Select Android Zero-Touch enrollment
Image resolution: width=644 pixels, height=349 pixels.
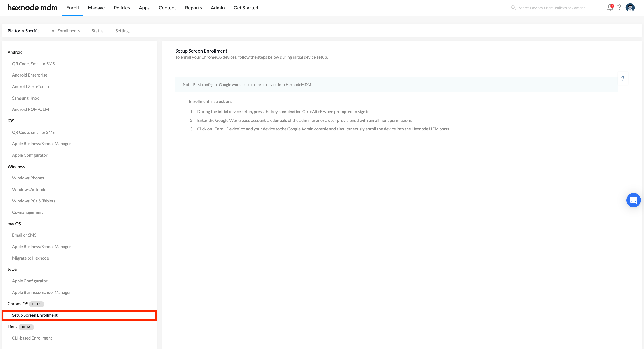click(x=30, y=86)
